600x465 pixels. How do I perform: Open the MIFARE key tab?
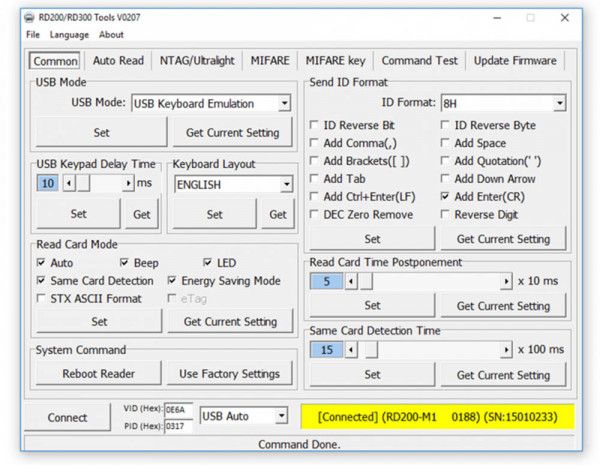pos(336,60)
